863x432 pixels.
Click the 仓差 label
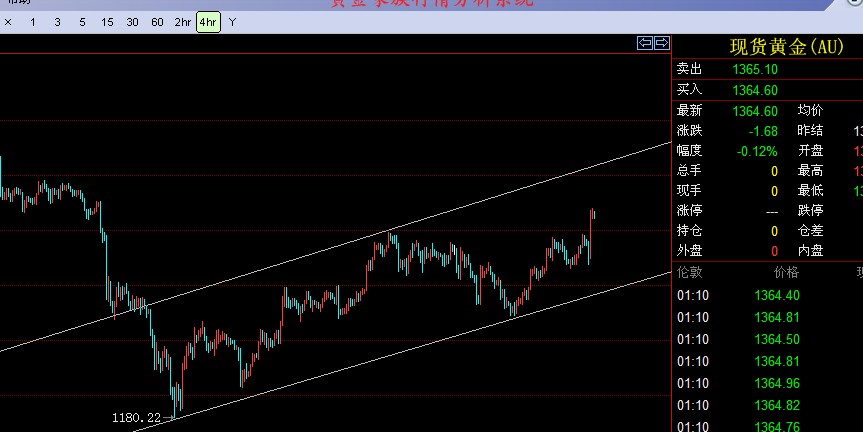811,231
